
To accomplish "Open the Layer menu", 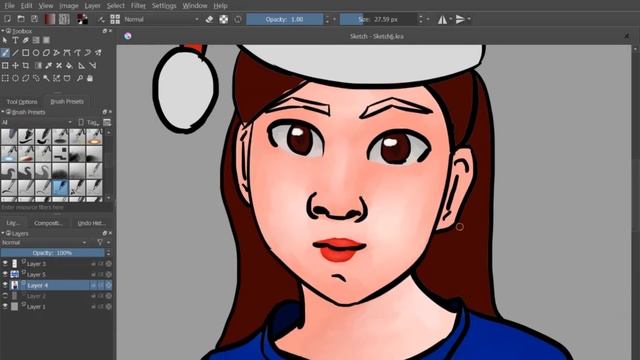I will 92,6.
